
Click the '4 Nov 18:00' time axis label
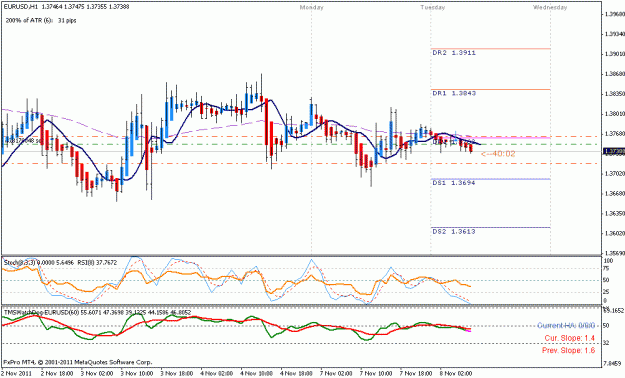click(x=297, y=374)
